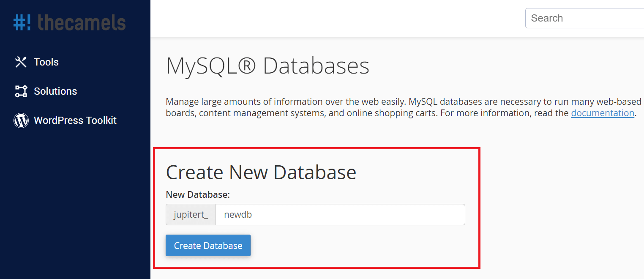Click the WordPress logo icon

click(21, 120)
